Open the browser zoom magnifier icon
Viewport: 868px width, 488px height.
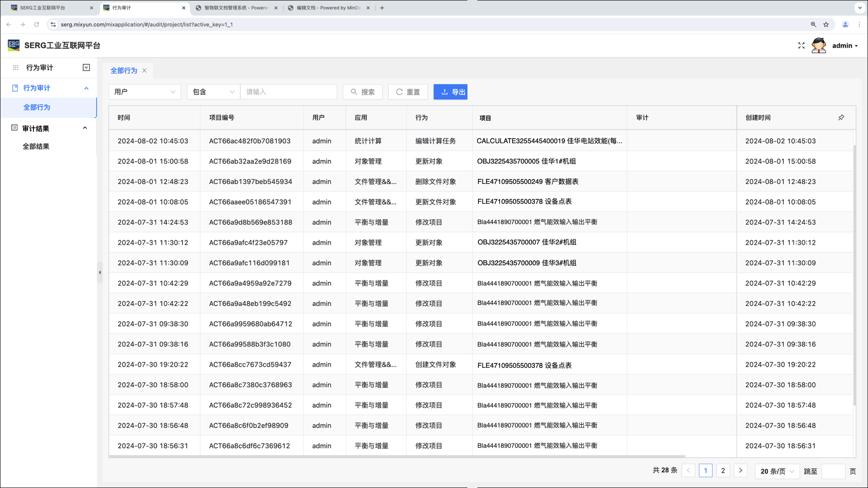[813, 24]
